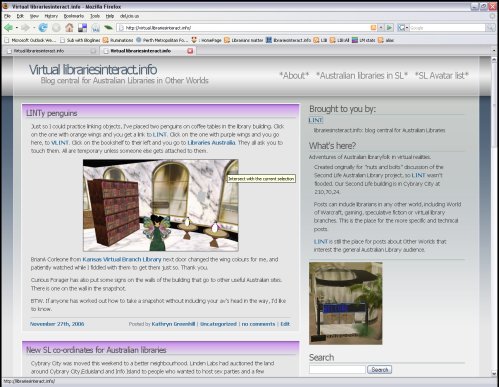
Task: Click the search magnifier button beside Google box
Action: (490, 28)
